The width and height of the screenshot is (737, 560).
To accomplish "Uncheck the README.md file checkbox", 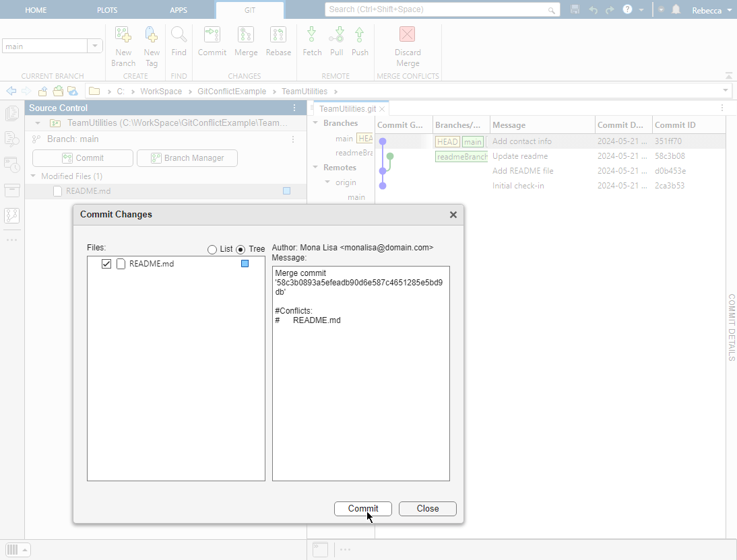I will pos(106,264).
